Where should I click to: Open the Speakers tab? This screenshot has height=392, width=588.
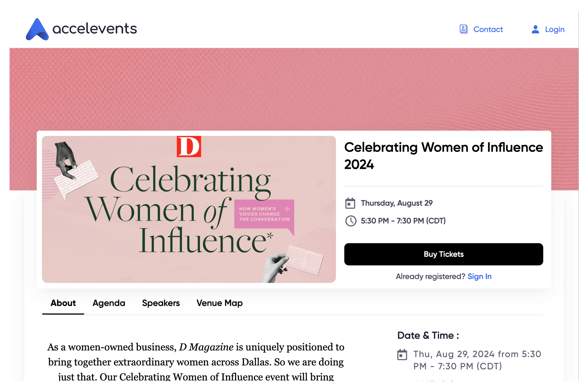click(x=161, y=303)
